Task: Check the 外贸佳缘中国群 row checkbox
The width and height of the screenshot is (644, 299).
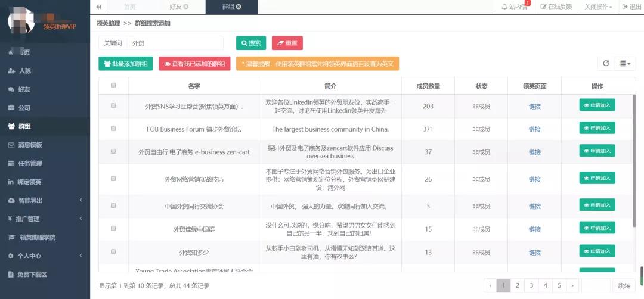Action: pos(113,229)
